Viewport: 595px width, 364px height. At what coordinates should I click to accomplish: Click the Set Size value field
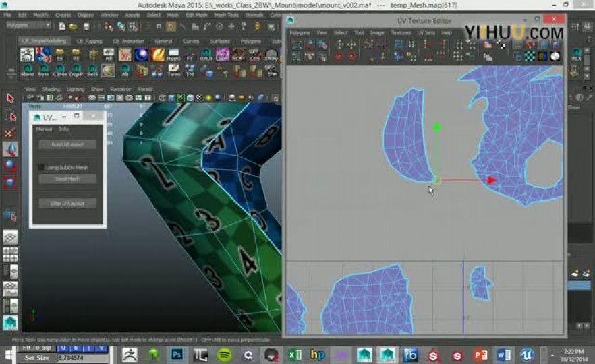pyautogui.click(x=82, y=357)
